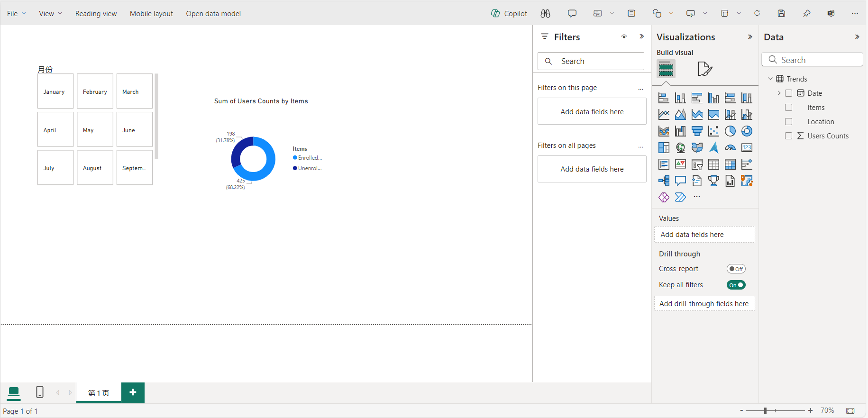The height and width of the screenshot is (418, 868).
Task: Choose the Treemap visualization icon
Action: [664, 148]
